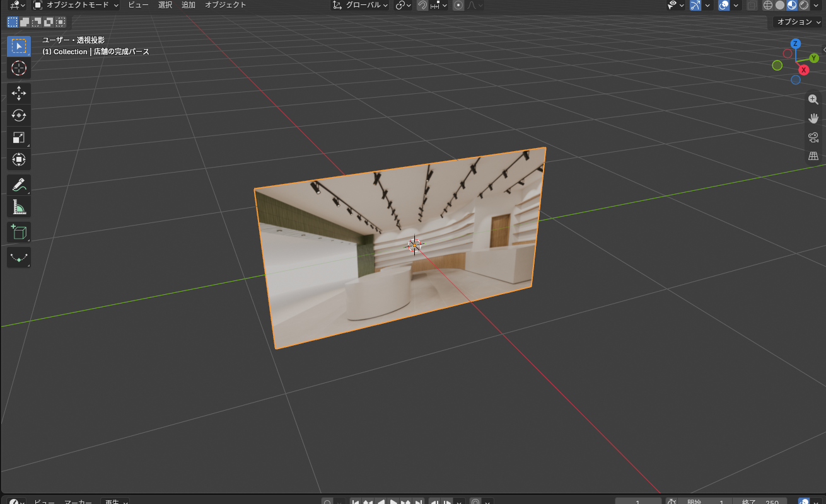This screenshot has height=504, width=826.
Task: Open the object visibility and selectability dropdown
Action: 676,5
